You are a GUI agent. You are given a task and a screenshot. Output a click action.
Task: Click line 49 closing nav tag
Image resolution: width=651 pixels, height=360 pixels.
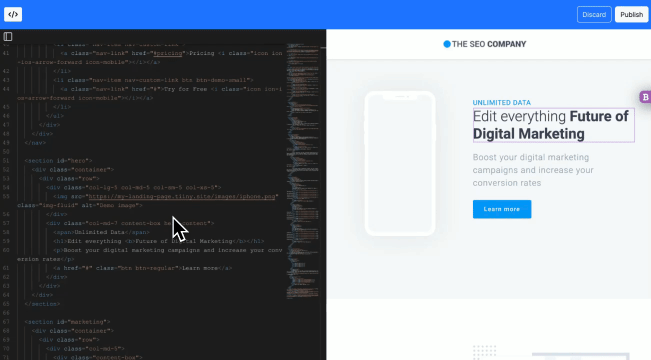pyautogui.click(x=35, y=143)
